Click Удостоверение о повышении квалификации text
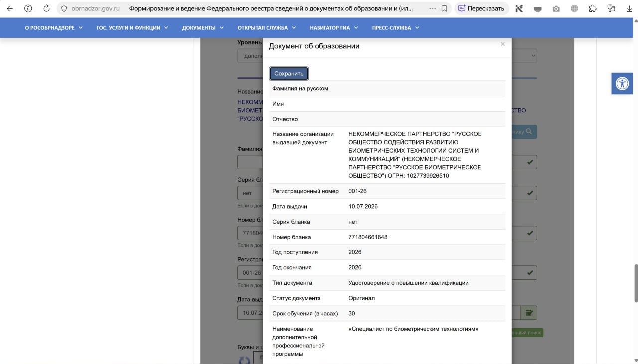638x364 pixels. [408, 283]
